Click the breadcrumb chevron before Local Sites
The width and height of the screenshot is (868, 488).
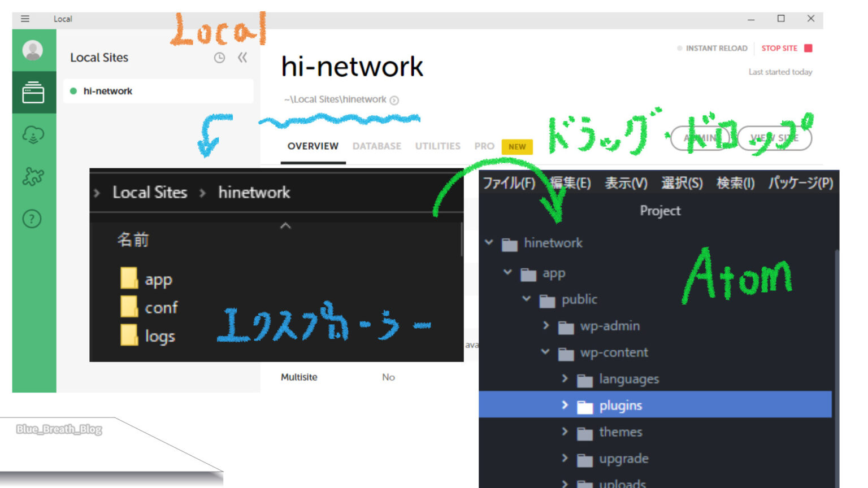click(97, 193)
